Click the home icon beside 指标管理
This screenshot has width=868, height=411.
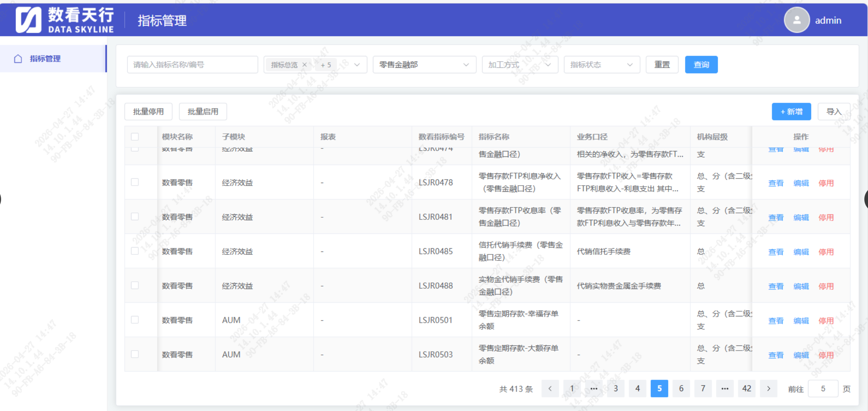[18, 59]
